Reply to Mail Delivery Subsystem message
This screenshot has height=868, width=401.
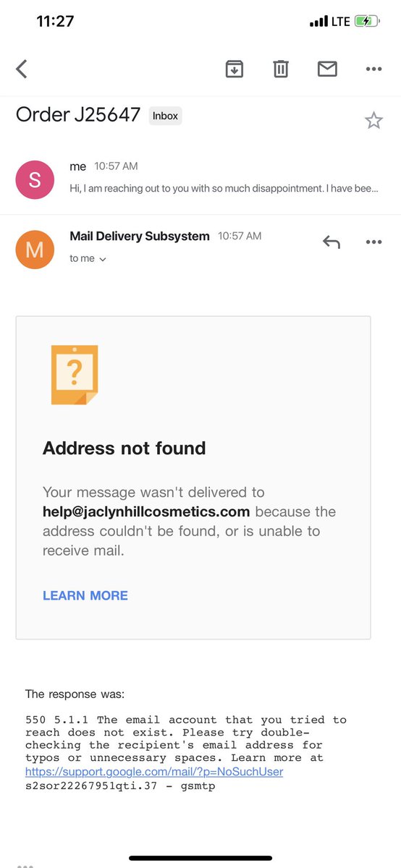(x=331, y=242)
